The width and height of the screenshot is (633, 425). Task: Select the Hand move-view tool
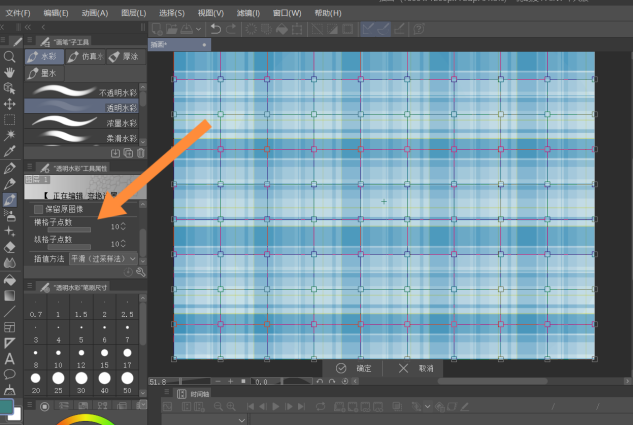click(9, 72)
